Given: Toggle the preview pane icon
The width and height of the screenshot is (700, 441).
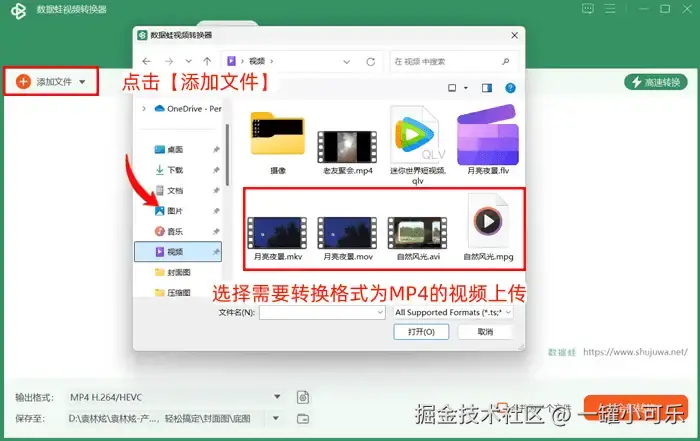Looking at the screenshot, I should click(487, 88).
